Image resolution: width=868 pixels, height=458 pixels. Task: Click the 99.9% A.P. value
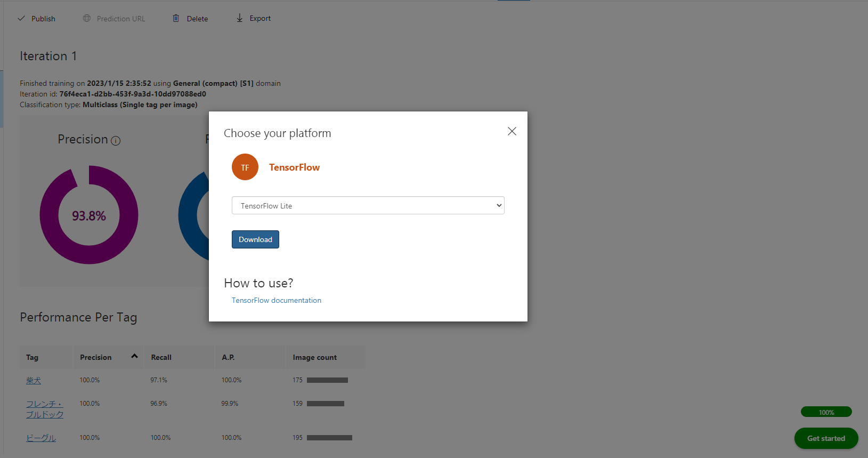point(230,404)
